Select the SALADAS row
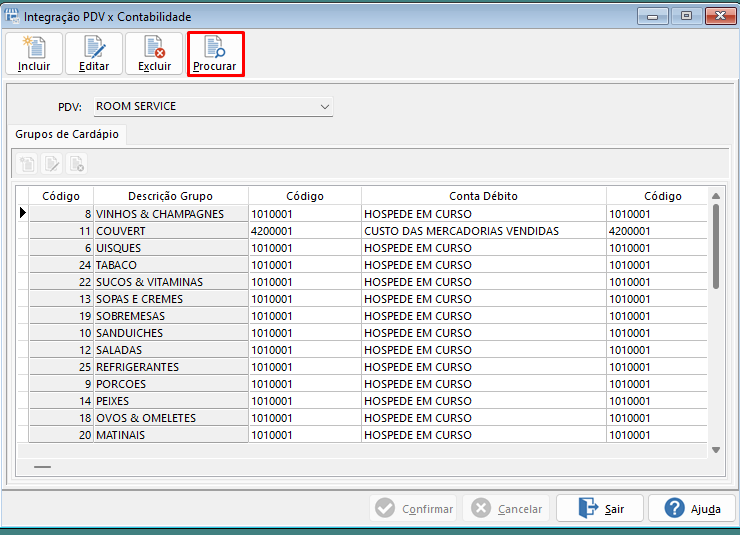The image size is (740, 535). pos(362,350)
